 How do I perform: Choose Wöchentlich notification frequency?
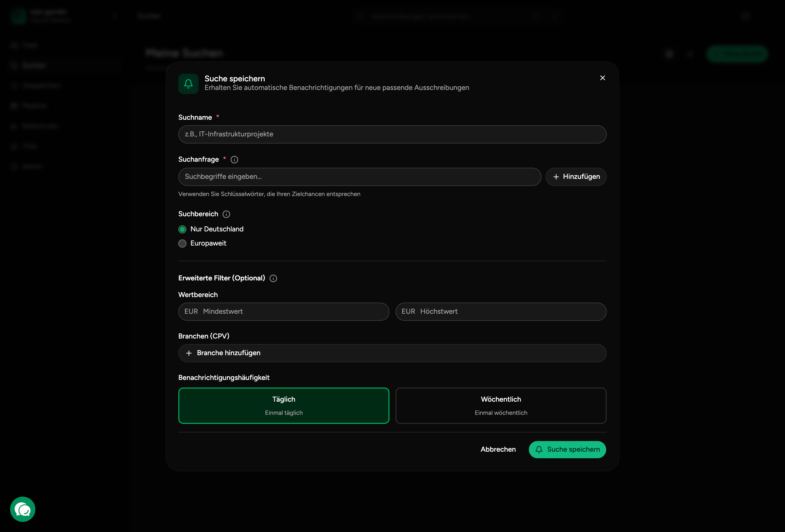(501, 405)
